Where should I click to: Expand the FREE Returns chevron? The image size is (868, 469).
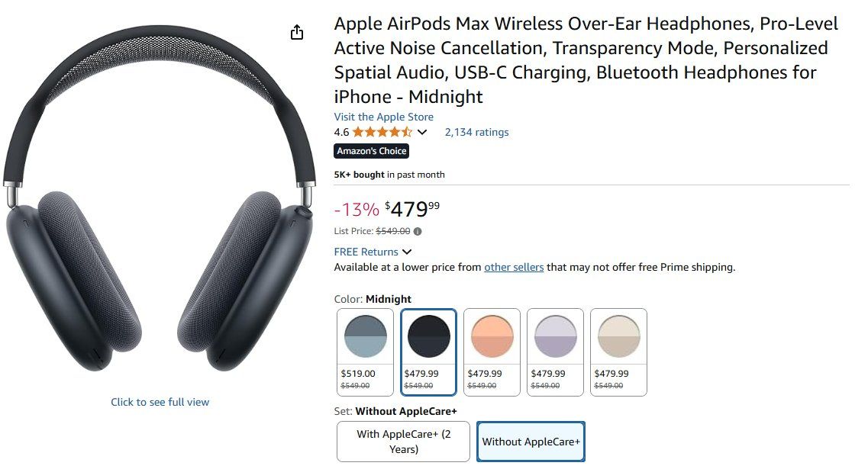point(407,252)
